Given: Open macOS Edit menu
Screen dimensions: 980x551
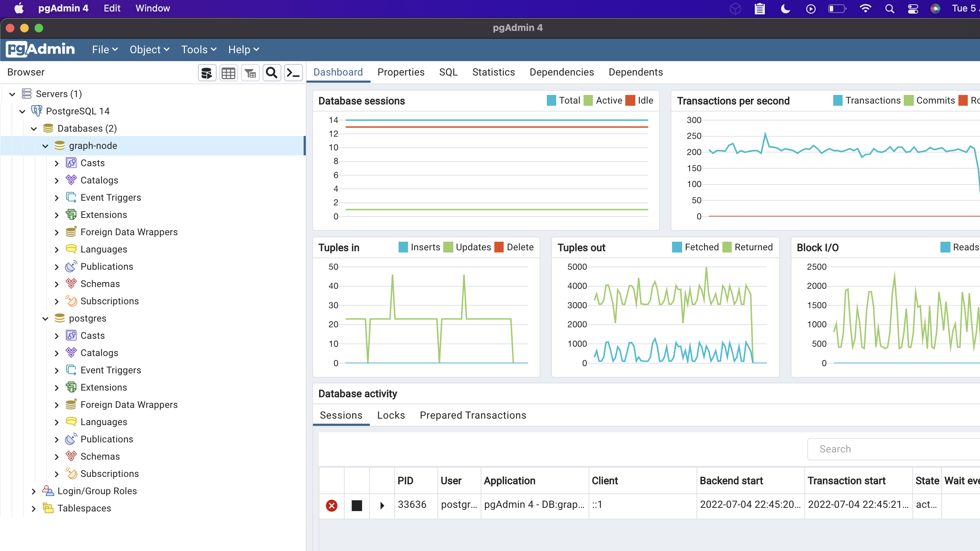Looking at the screenshot, I should 112,8.
